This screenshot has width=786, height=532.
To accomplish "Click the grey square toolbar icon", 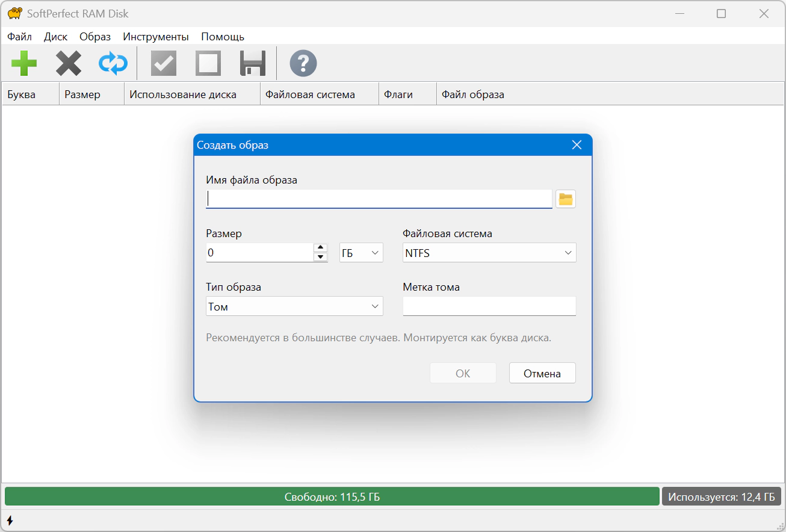I will (x=208, y=63).
